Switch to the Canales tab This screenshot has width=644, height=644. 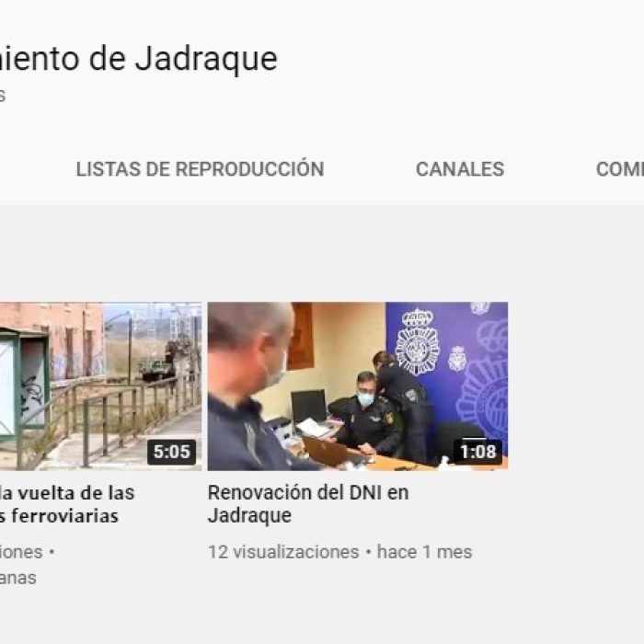460,168
